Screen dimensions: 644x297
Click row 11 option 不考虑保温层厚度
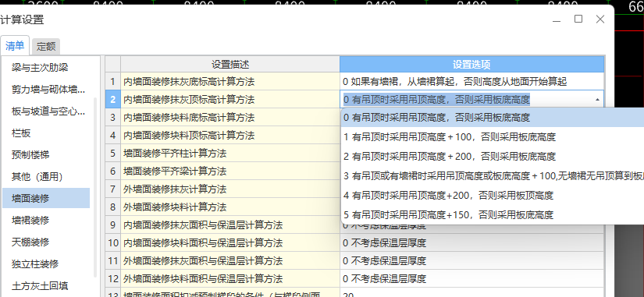pos(472,261)
